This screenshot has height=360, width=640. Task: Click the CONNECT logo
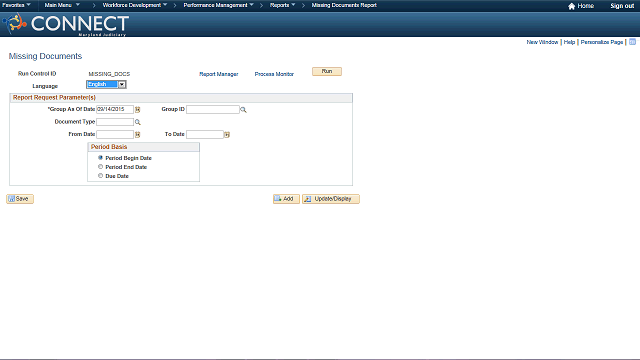66,24
